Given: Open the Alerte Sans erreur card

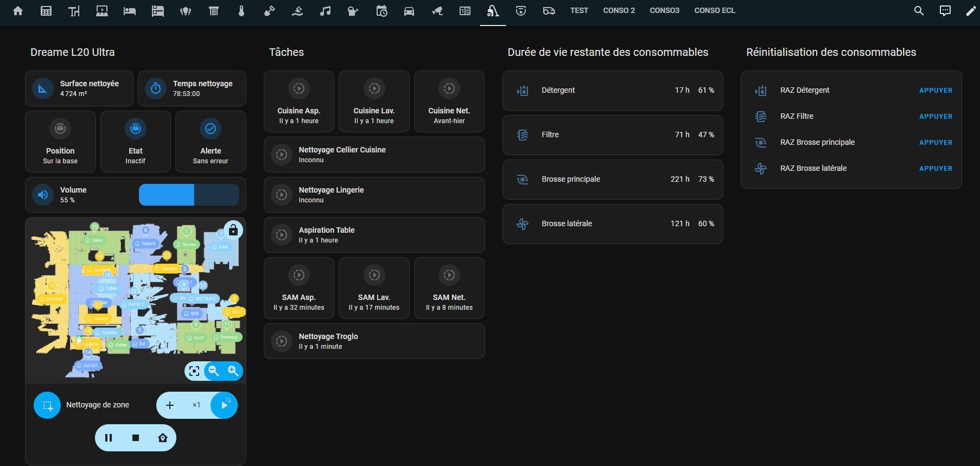Looking at the screenshot, I should click(211, 142).
